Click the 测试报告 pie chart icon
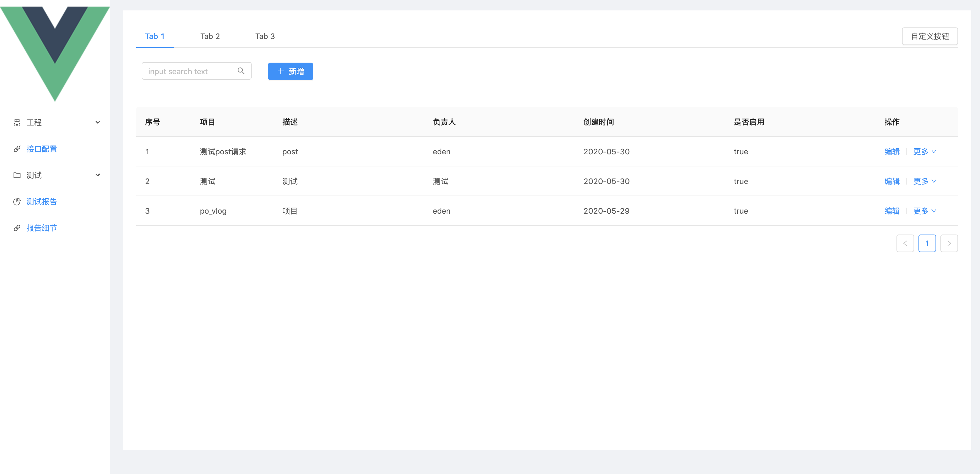 pos(17,202)
